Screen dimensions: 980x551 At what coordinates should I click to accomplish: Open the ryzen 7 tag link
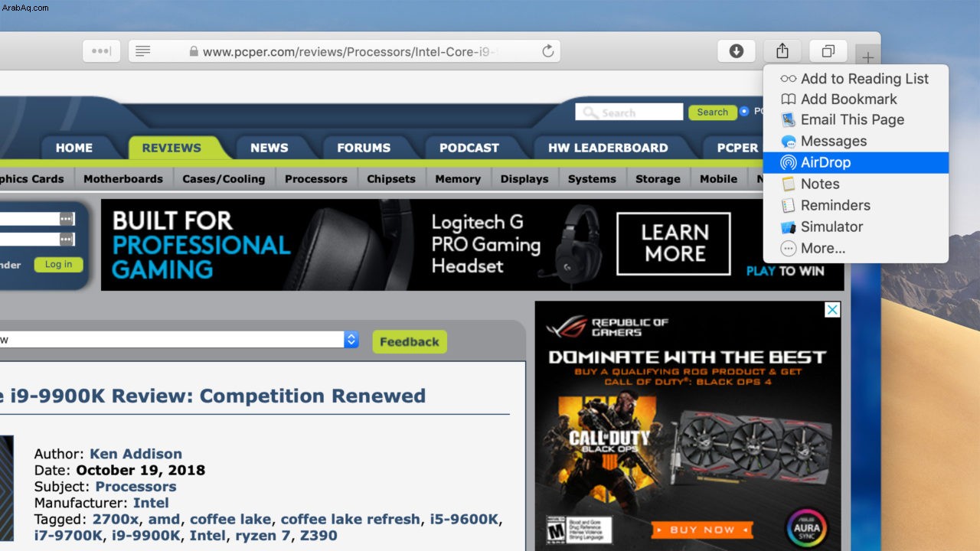click(264, 535)
